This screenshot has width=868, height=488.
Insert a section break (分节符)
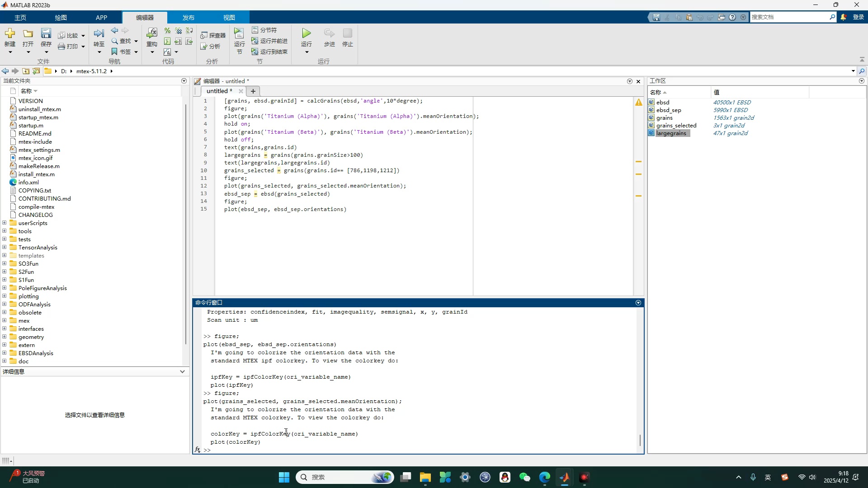264,30
